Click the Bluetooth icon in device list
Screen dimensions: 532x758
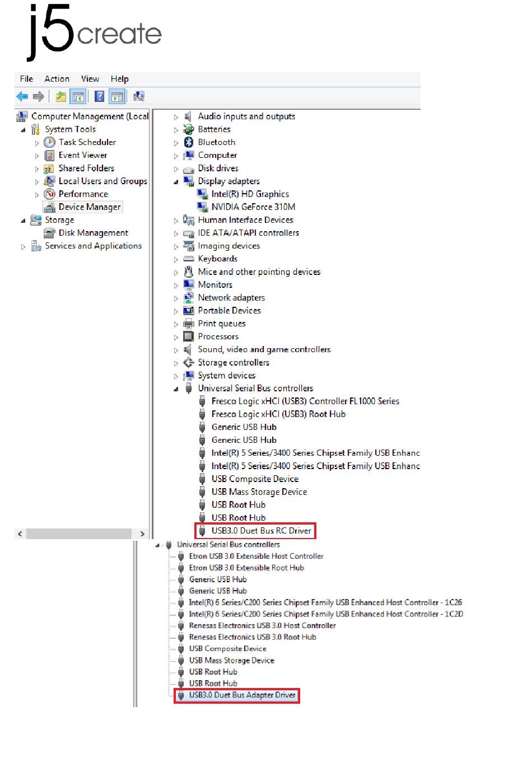point(189,142)
